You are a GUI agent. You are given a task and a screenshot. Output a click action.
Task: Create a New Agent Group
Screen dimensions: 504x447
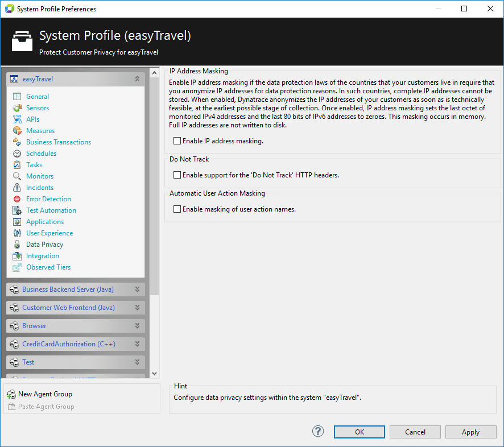45,394
